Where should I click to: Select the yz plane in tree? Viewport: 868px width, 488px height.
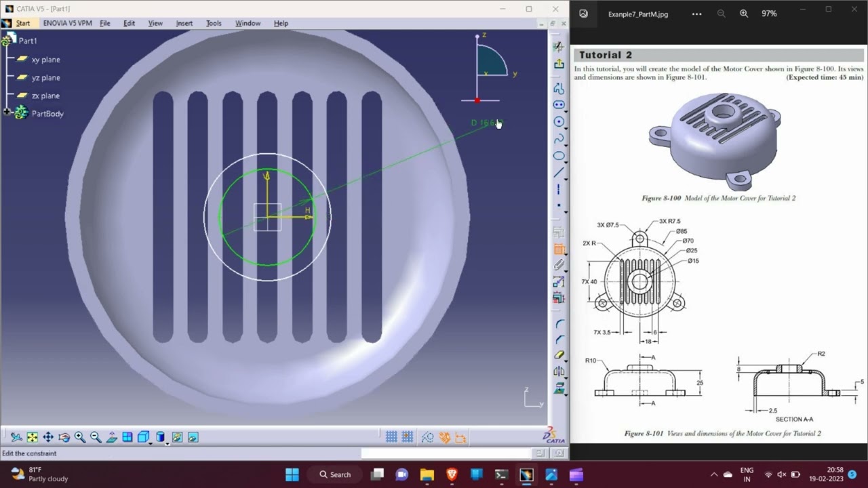click(45, 77)
